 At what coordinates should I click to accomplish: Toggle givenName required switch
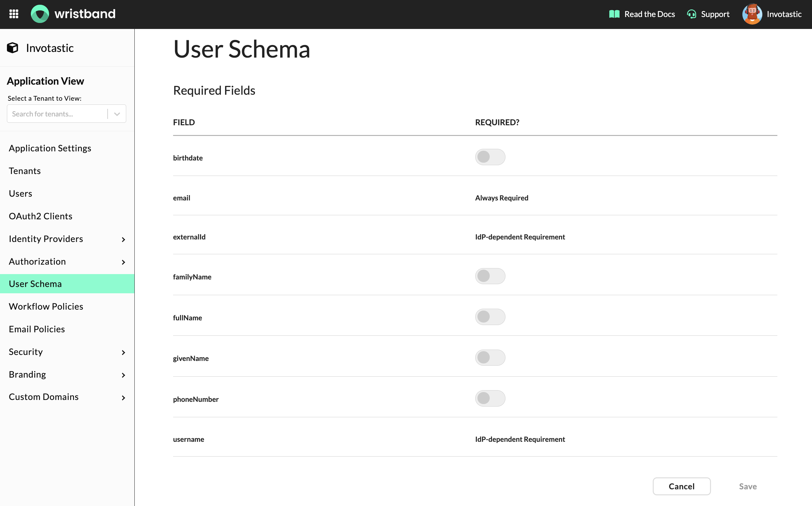coord(490,357)
